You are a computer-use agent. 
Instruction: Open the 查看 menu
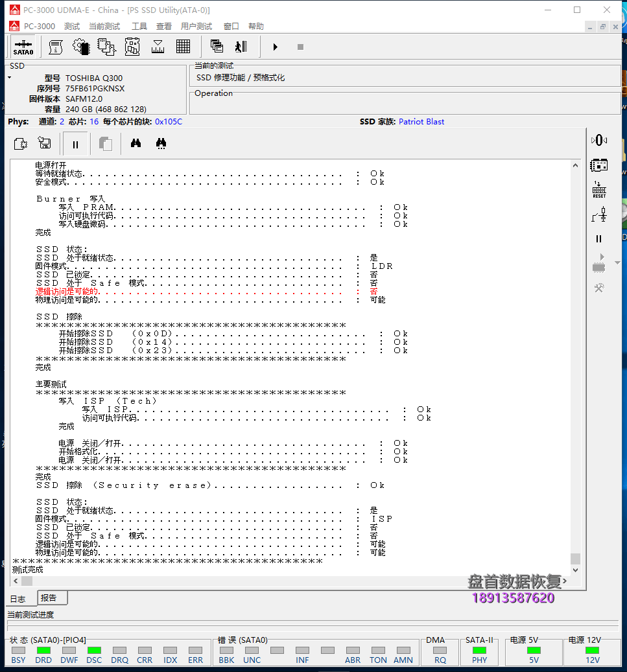(164, 26)
